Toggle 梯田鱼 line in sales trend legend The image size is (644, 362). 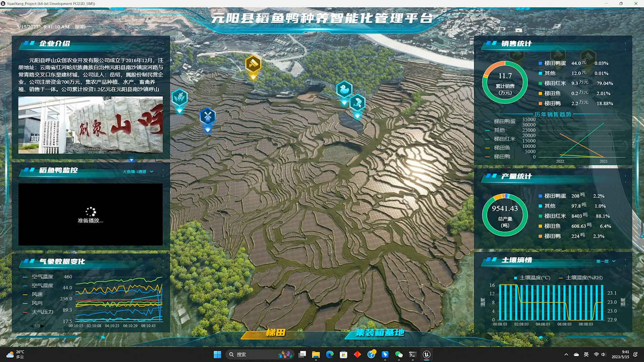(x=497, y=147)
